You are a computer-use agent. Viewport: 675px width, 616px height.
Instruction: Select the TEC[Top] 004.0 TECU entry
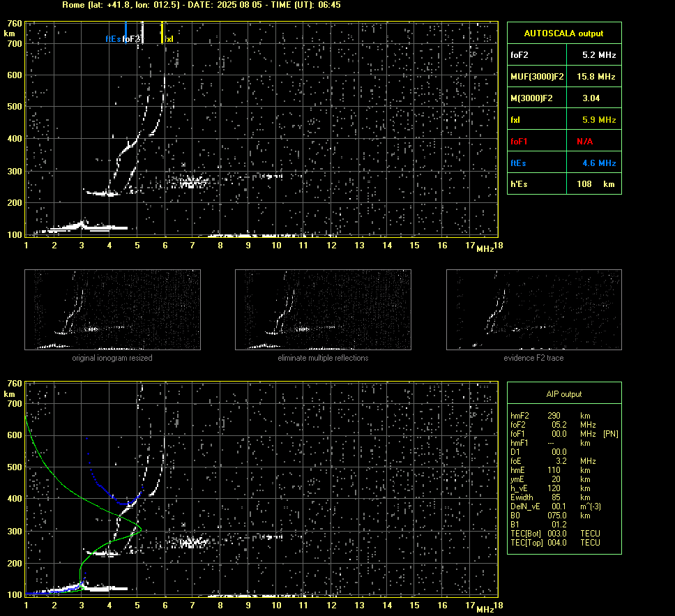[x=555, y=543]
